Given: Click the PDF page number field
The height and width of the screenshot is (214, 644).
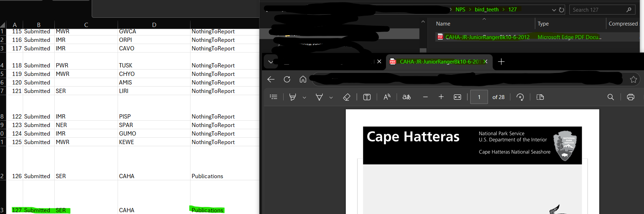Looking at the screenshot, I should coord(479,97).
